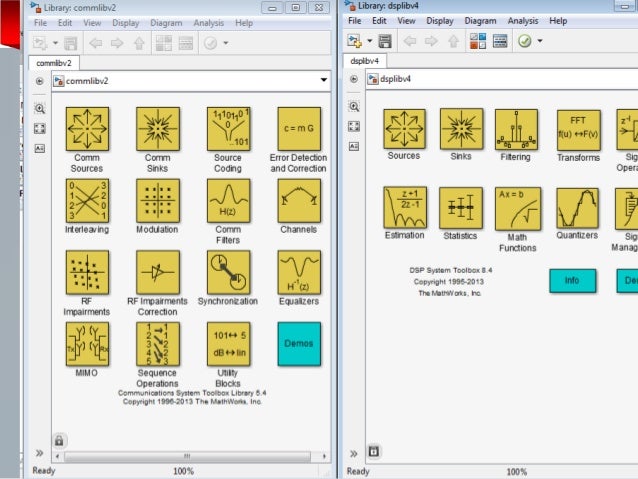Open the Source Coding block
The width and height of the screenshot is (638, 479).
click(228, 129)
